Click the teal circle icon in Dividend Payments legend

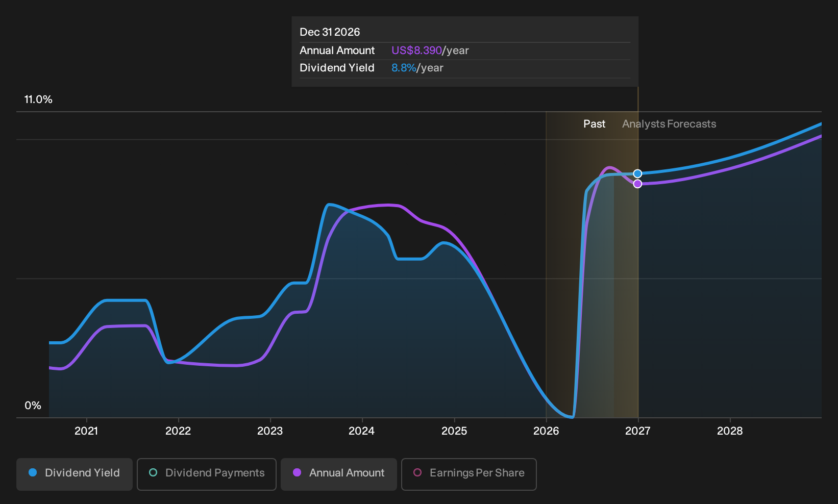tap(153, 473)
